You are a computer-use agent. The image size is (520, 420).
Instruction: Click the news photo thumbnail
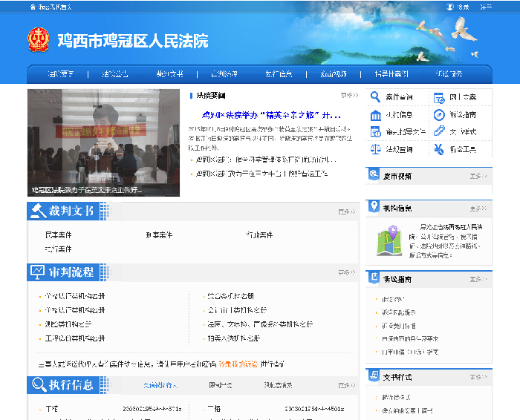click(103, 142)
